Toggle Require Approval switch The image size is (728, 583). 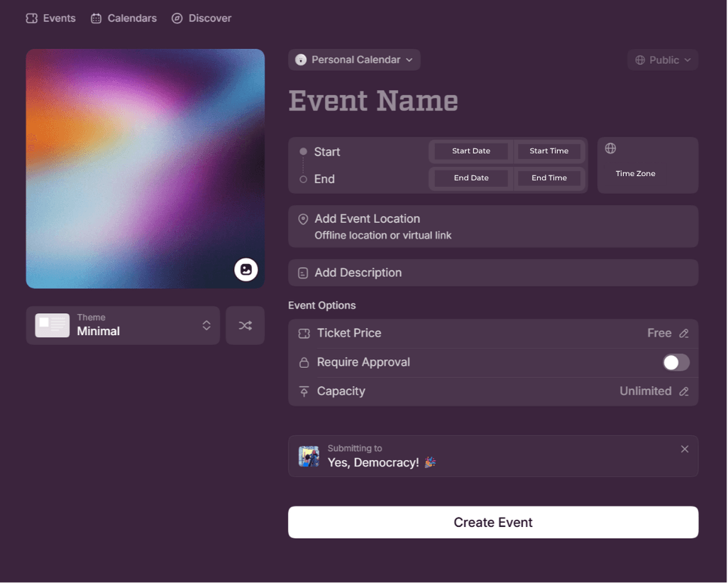[x=676, y=362]
